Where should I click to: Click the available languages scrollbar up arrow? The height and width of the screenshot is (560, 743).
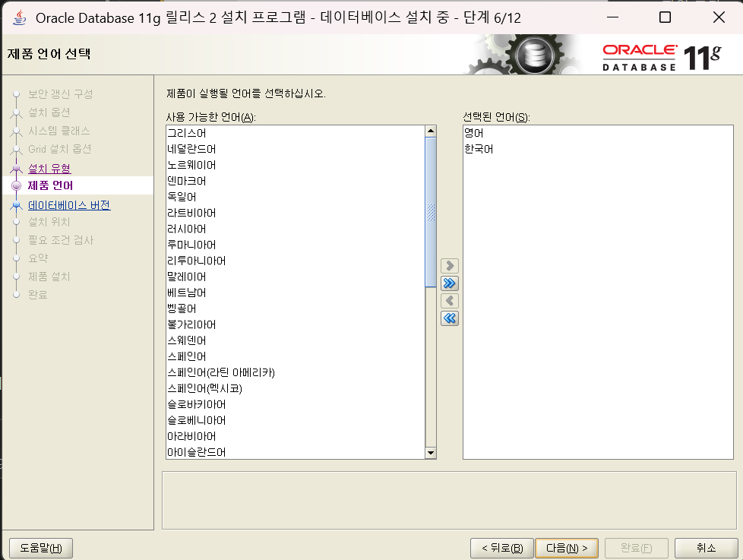pyautogui.click(x=430, y=131)
